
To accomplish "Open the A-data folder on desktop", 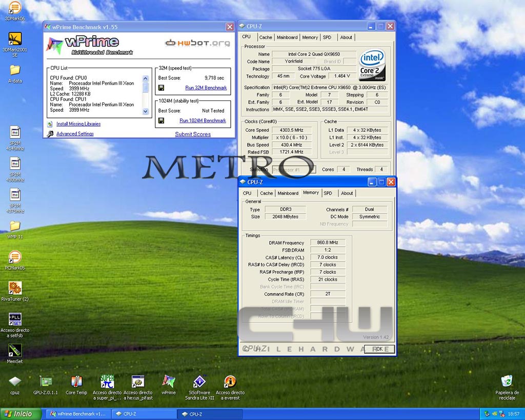I will 15,70.
